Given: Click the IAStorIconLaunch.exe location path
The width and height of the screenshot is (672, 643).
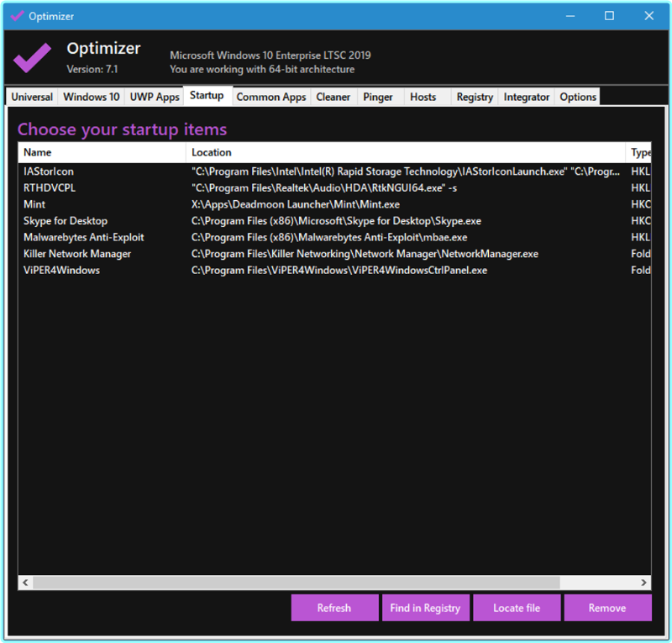Looking at the screenshot, I should tap(406, 171).
